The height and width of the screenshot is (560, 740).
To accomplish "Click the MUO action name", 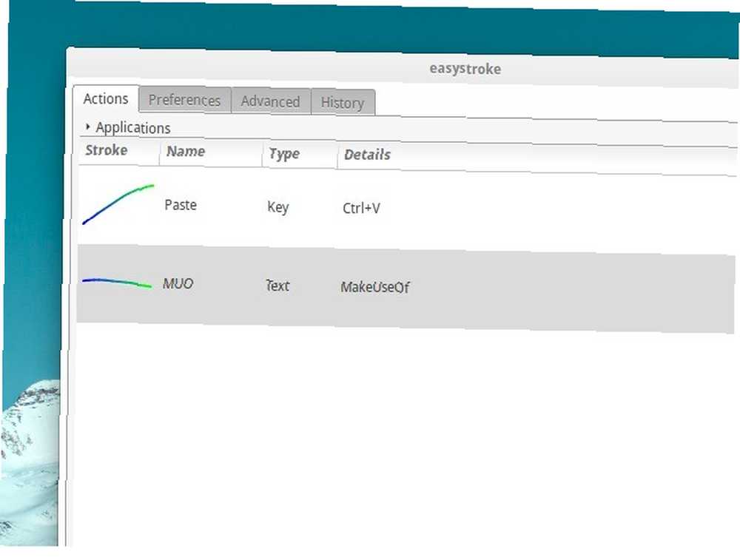I will (x=178, y=283).
